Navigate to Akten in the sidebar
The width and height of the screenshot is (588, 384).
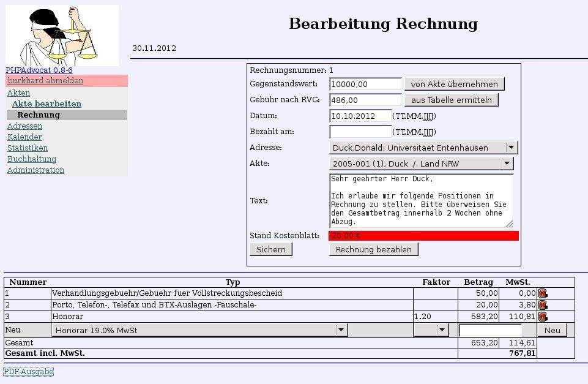point(18,92)
